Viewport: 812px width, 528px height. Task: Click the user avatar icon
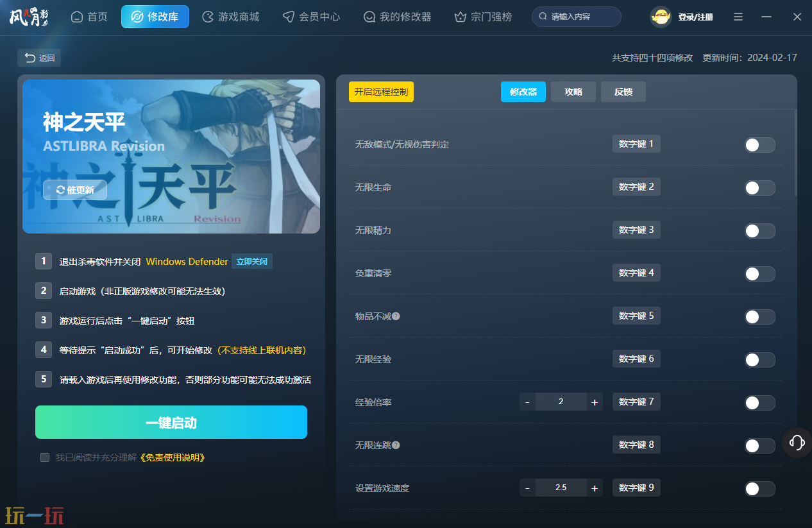660,17
